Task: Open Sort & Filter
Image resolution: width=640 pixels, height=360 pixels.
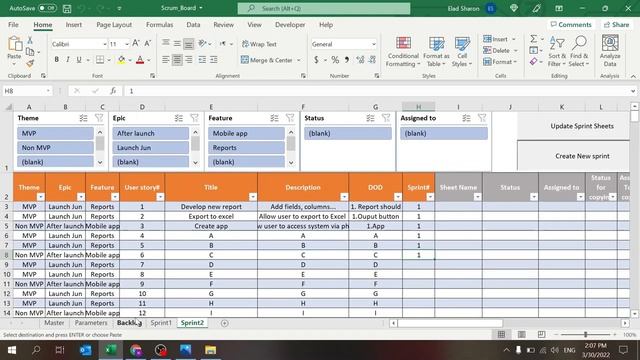Action: pos(557,52)
